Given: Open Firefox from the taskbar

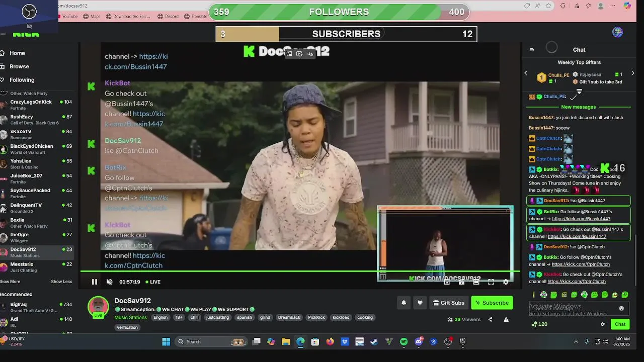Looking at the screenshot, I should pos(330,342).
